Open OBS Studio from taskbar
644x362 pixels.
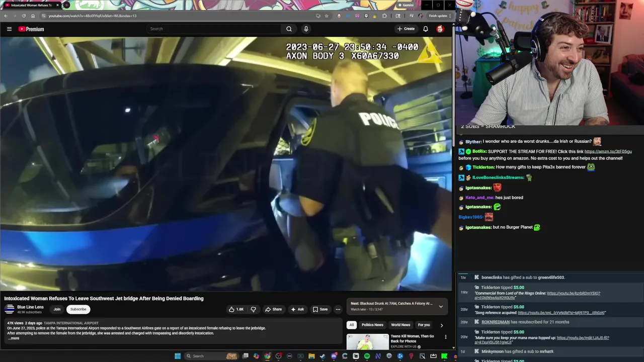(x=278, y=356)
